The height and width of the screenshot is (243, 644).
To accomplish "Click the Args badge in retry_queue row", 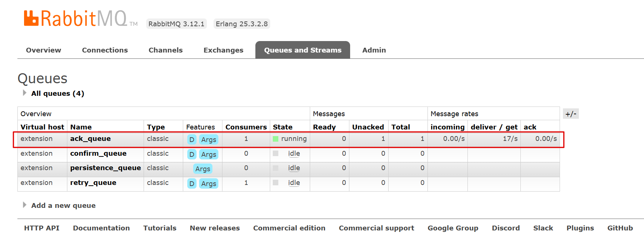I will point(209,183).
